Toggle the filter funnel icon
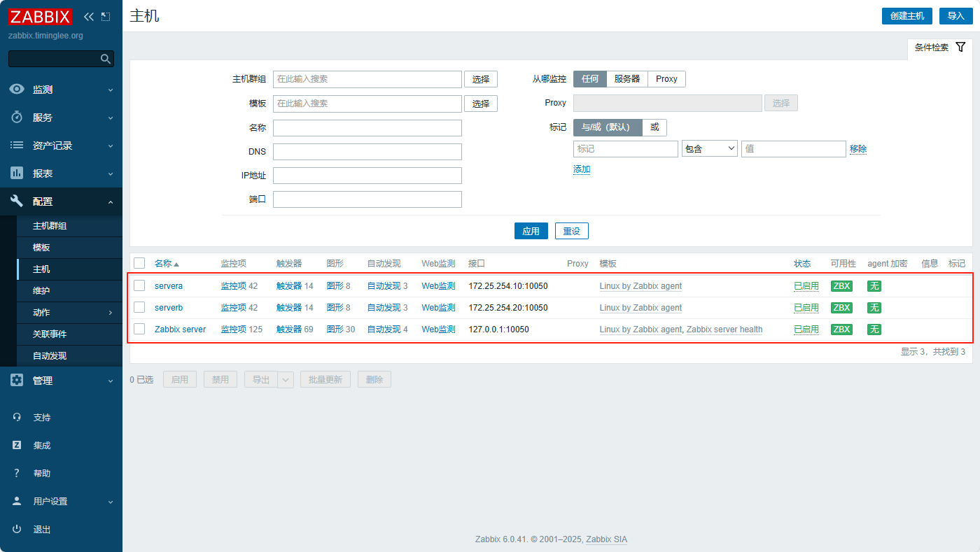Screen dimensions: 980x552 (x=960, y=47)
